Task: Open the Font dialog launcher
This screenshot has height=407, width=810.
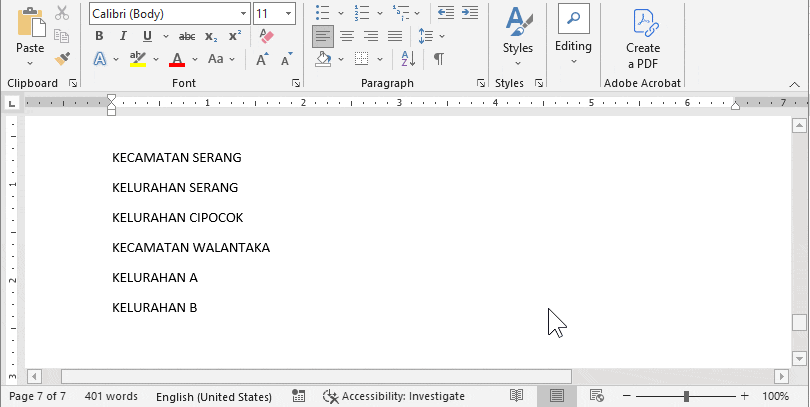Action: 296,83
